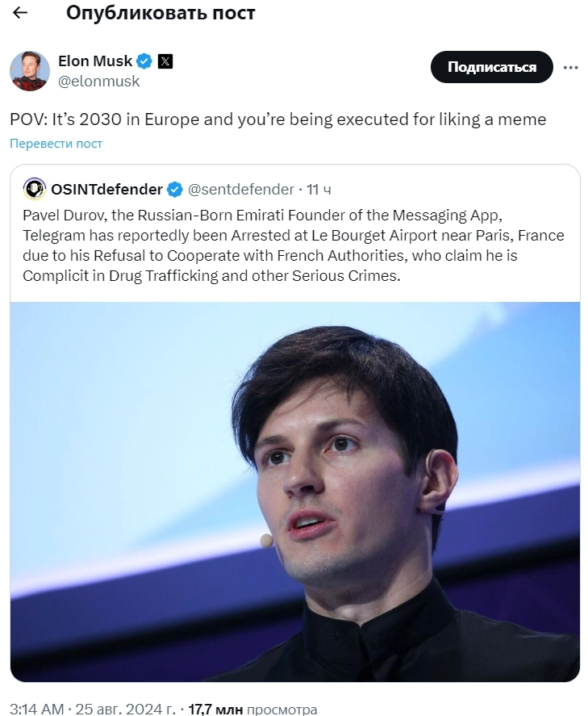Click OSINTdefender's verified badge
The width and height of the screenshot is (588, 716).
(175, 190)
